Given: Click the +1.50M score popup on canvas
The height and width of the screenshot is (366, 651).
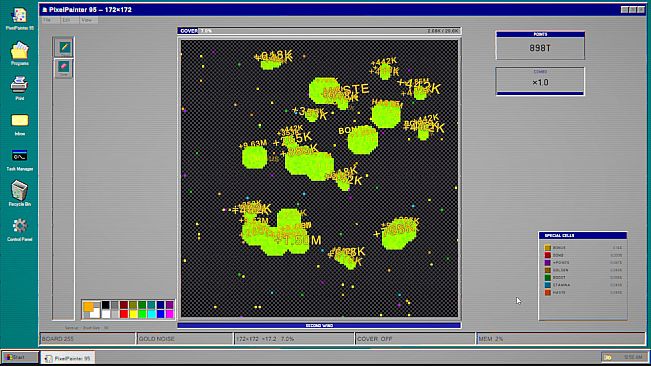Looking at the screenshot, I should point(298,240).
